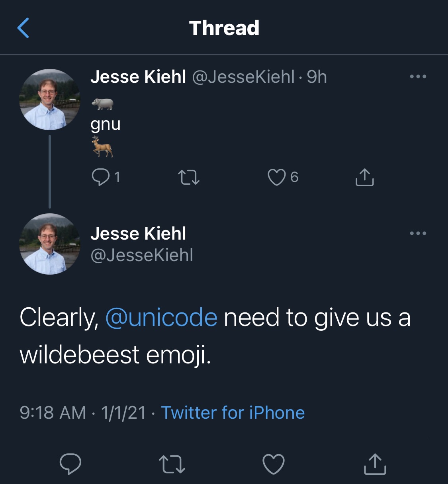Open the three-dot menu on the wildebeest tweet
Screen dimensions: 448x484
point(418,233)
